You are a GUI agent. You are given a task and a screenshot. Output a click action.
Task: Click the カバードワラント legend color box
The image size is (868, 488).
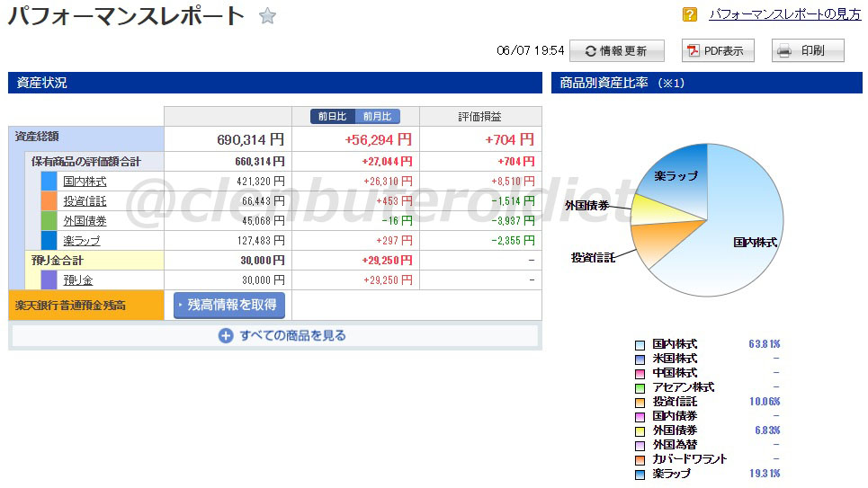click(x=640, y=460)
